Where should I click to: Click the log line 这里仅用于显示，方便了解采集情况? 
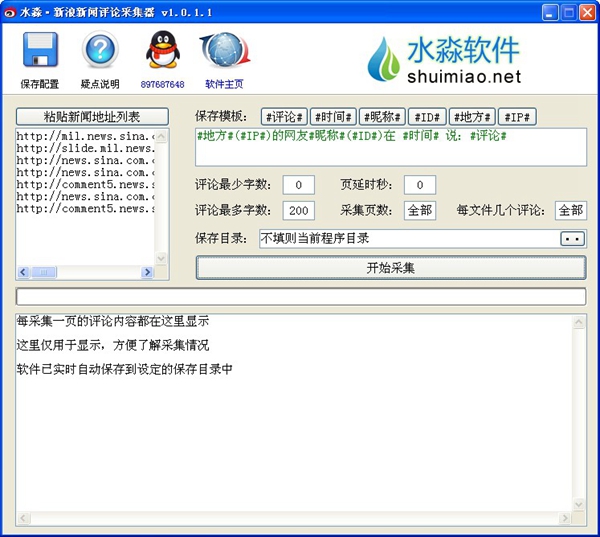(x=113, y=345)
